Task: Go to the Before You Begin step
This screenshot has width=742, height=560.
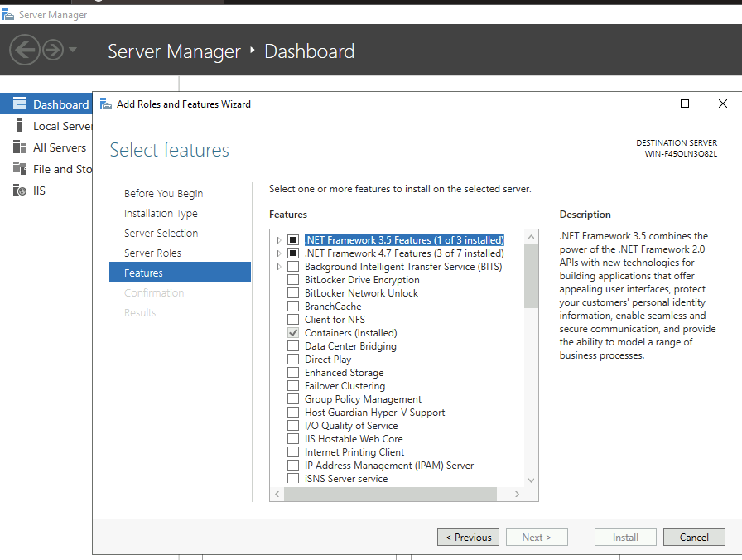Action: click(164, 193)
